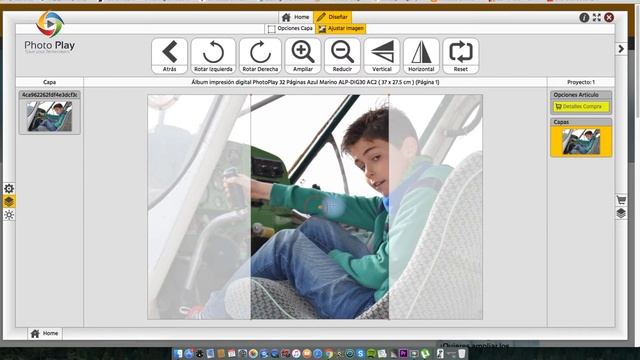The height and width of the screenshot is (360, 640).
Task: Select the photo thumbnail in Capa panel
Action: point(49,116)
